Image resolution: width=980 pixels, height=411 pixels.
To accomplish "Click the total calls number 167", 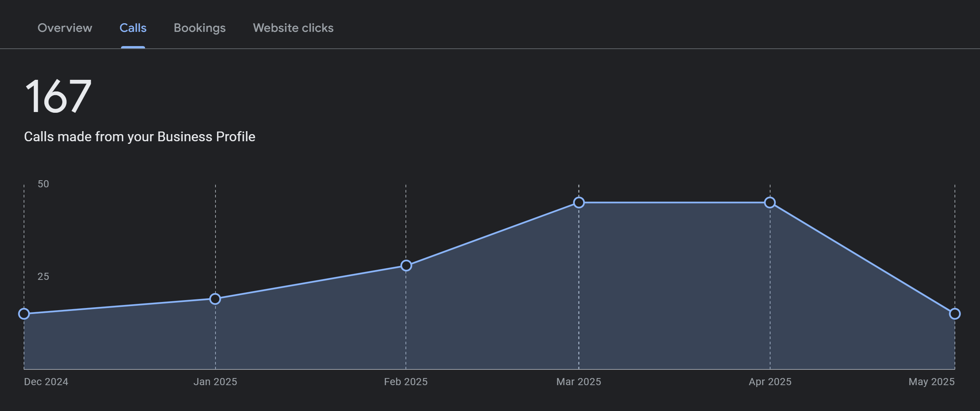I will point(58,96).
